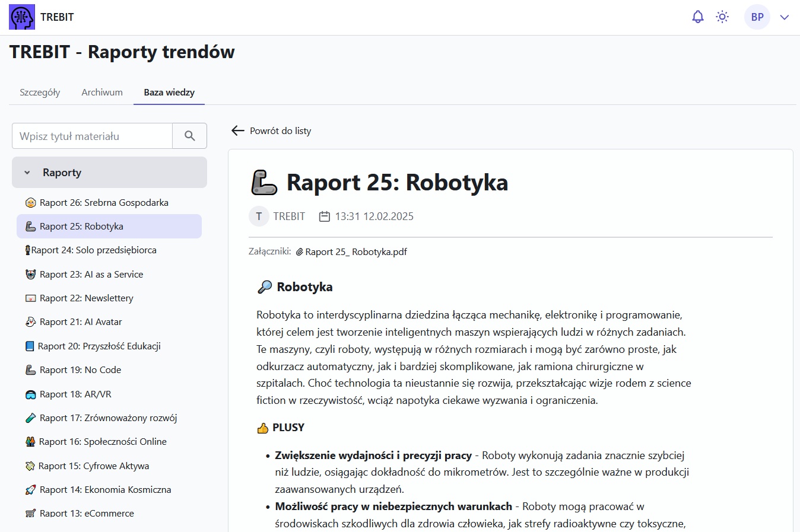Open notifications bell icon
800x532 pixels.
pyautogui.click(x=698, y=17)
